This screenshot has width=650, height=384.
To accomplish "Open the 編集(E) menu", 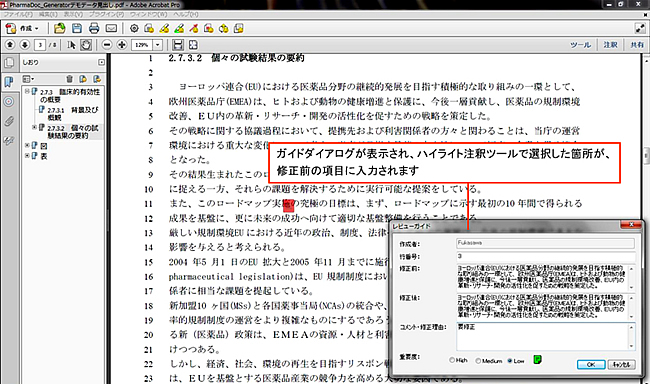I will (48, 15).
